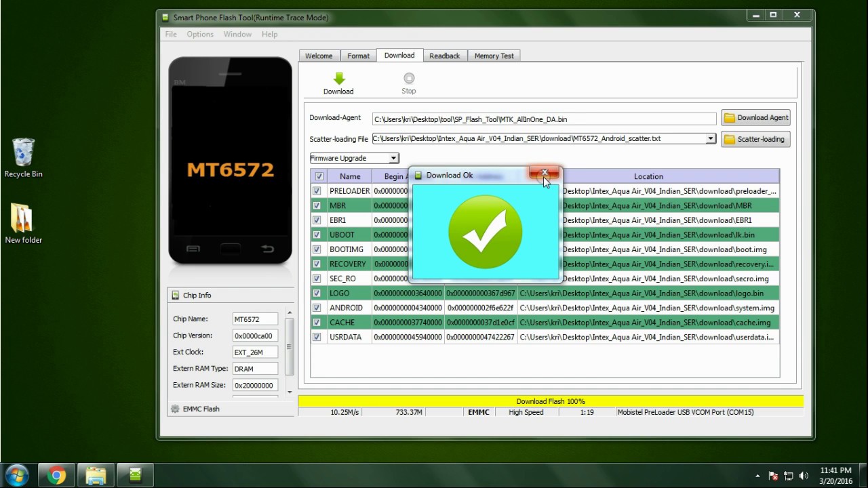Select the New folder desktop icon

[23, 223]
